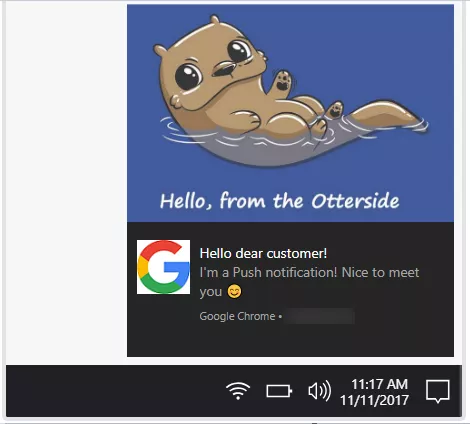This screenshot has width=470, height=424.
Task: Open the Wi-Fi network icon in tray
Action: 238,390
